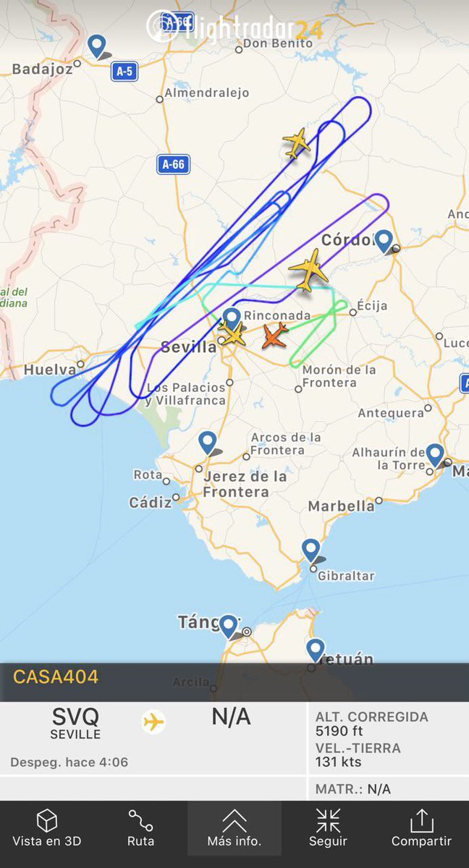Share flight with Compartir button
469x868 pixels.
coord(421,828)
